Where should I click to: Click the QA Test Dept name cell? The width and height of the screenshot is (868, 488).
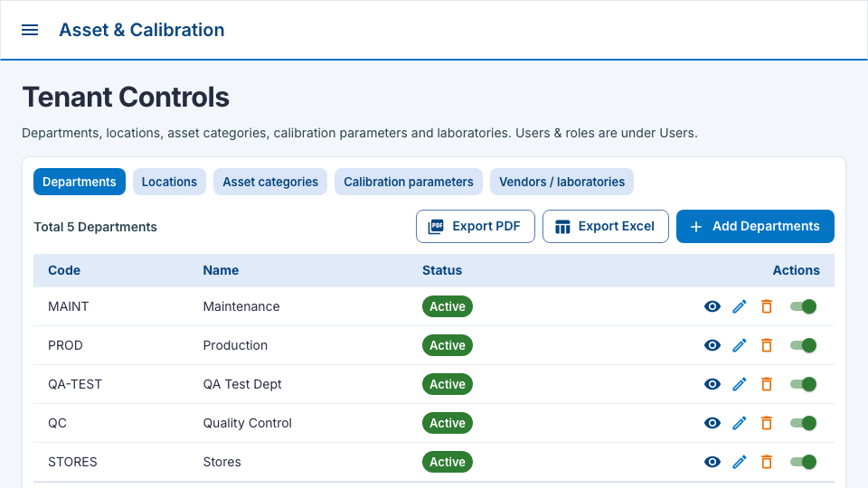point(242,384)
